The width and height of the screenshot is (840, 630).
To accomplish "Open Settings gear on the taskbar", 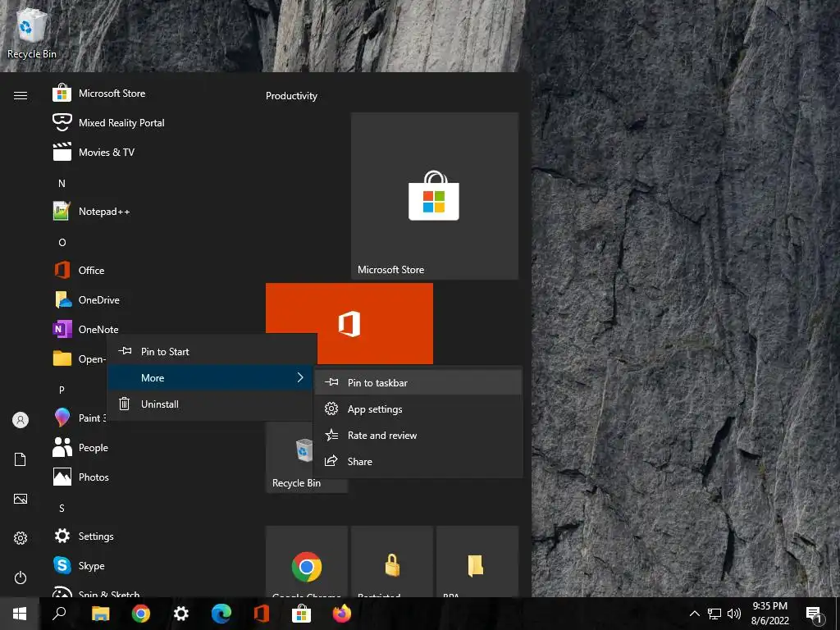I will pos(181,614).
